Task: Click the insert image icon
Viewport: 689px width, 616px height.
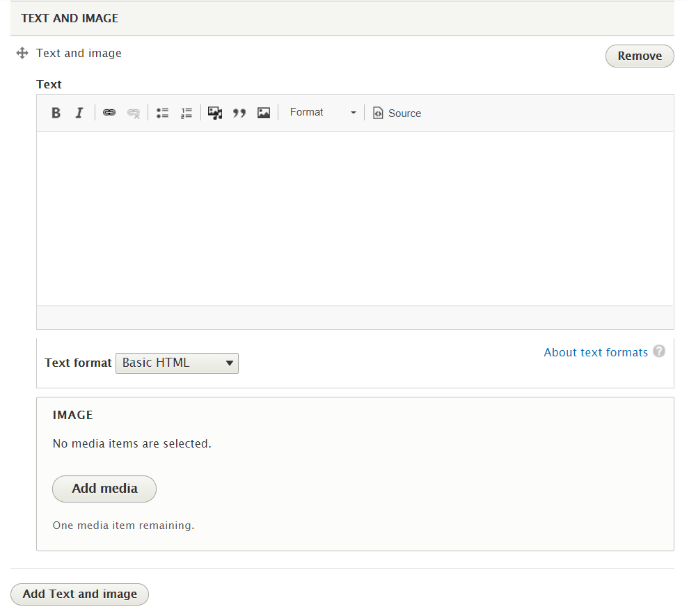Action: click(x=263, y=113)
